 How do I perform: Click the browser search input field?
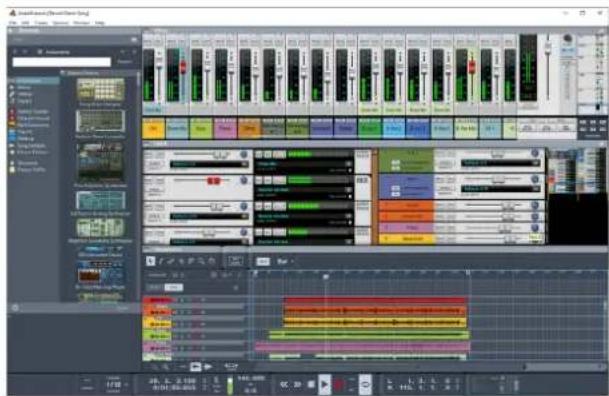coord(62,62)
